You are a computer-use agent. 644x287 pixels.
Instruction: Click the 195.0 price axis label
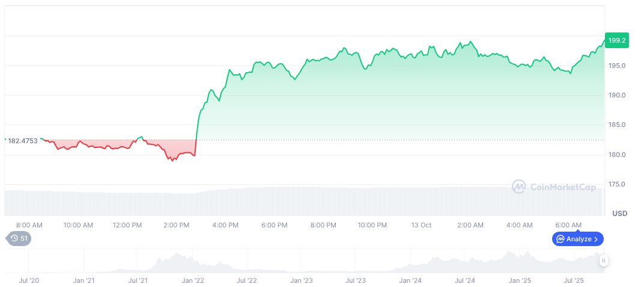click(616, 66)
